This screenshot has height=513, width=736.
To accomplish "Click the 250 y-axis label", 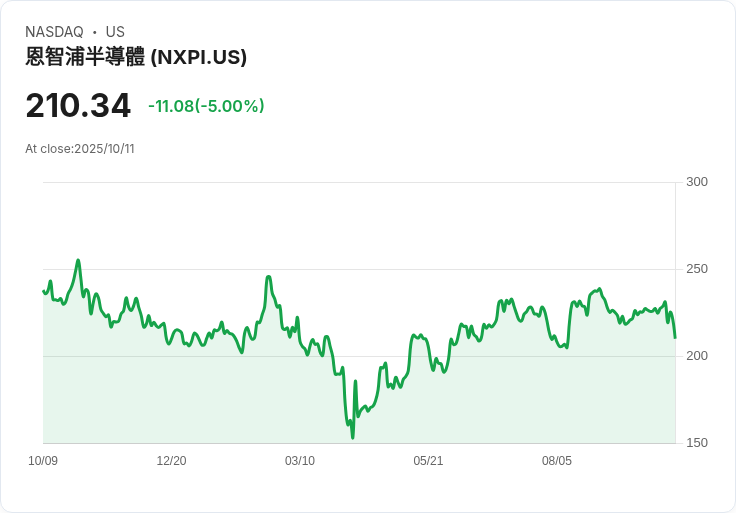I will pos(697,269).
